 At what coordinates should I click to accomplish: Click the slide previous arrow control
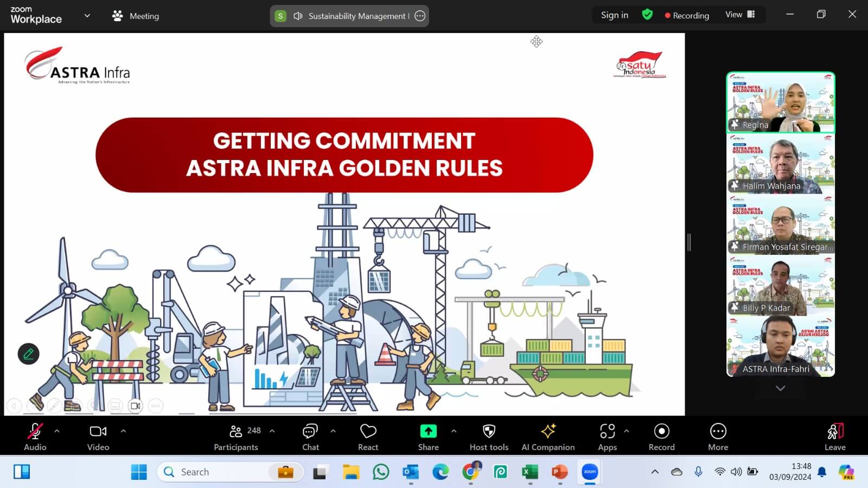click(x=14, y=406)
